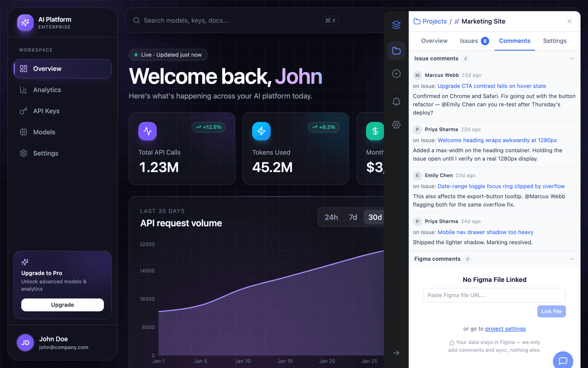
Task: Click the ⌘K shortcut badge
Action: (x=330, y=20)
